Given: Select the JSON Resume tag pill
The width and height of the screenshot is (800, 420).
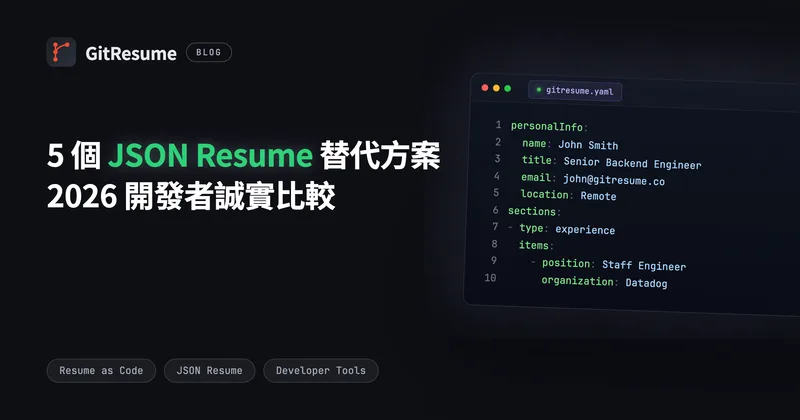Looking at the screenshot, I should 209,370.
